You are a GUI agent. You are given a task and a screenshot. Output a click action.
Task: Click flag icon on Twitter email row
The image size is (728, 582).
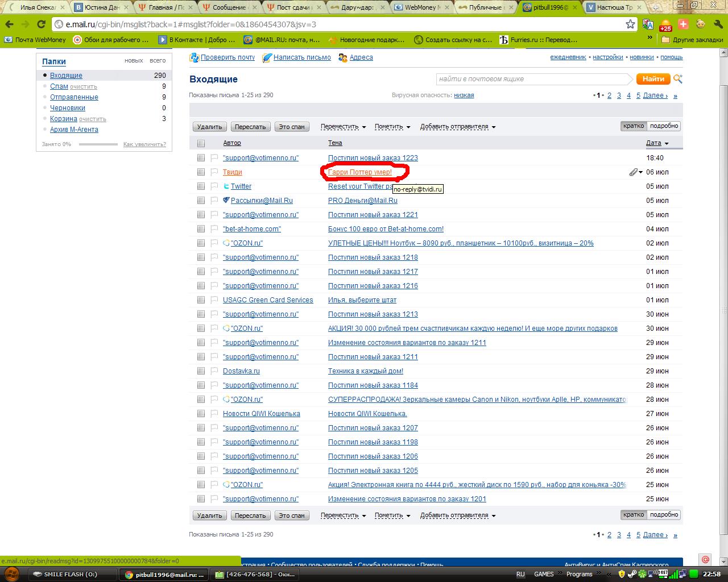pos(214,186)
